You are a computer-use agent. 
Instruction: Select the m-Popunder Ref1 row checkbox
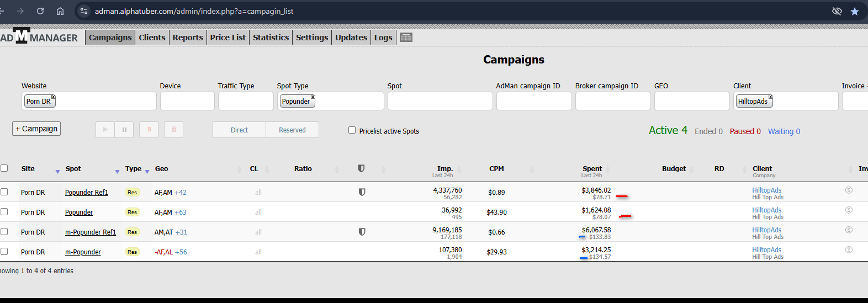click(4, 232)
